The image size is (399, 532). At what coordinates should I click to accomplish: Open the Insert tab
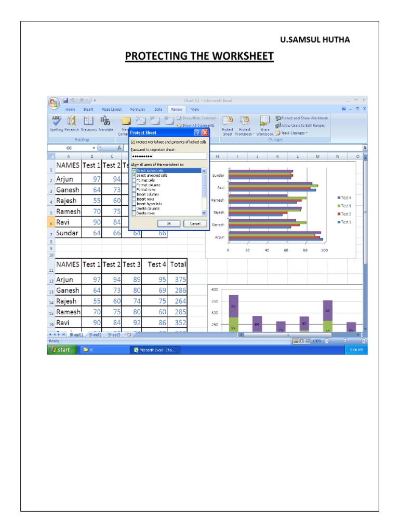click(88, 109)
